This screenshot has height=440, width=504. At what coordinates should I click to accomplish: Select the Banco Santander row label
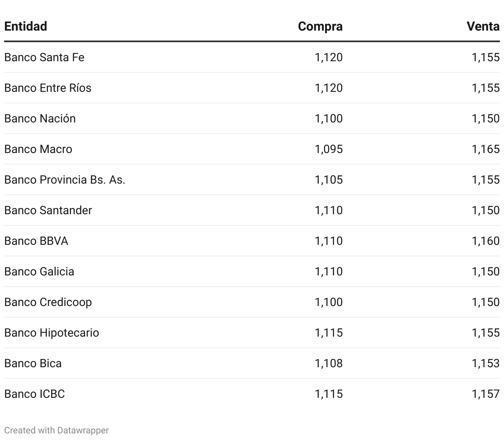[48, 210]
